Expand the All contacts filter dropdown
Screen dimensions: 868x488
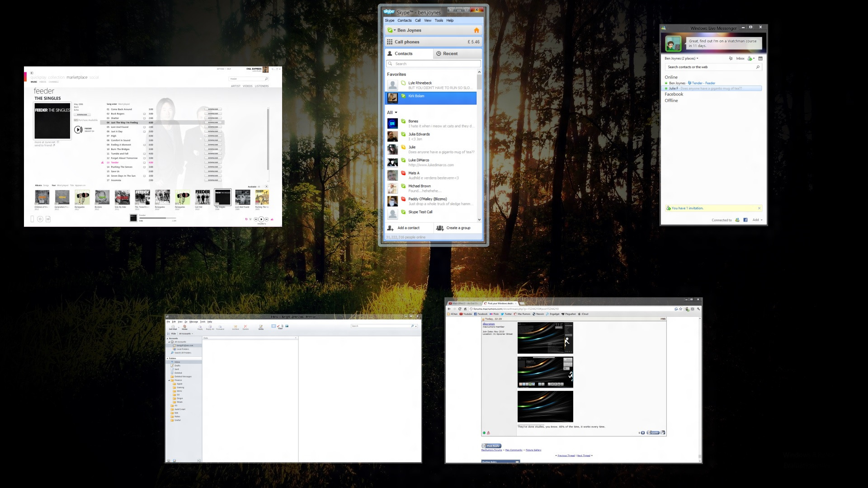tap(392, 113)
